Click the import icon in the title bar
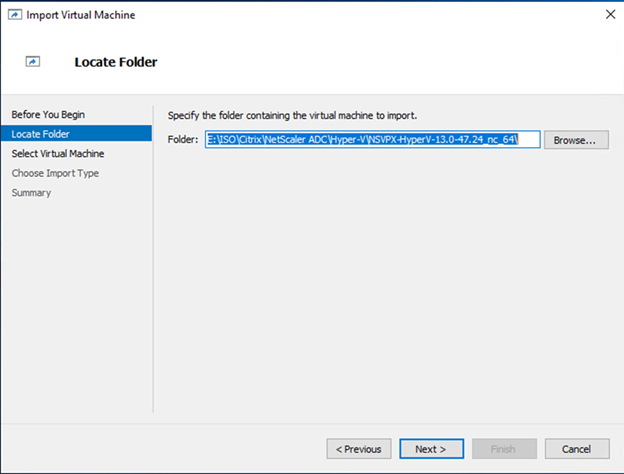Image resolution: width=624 pixels, height=474 pixels. [x=15, y=15]
